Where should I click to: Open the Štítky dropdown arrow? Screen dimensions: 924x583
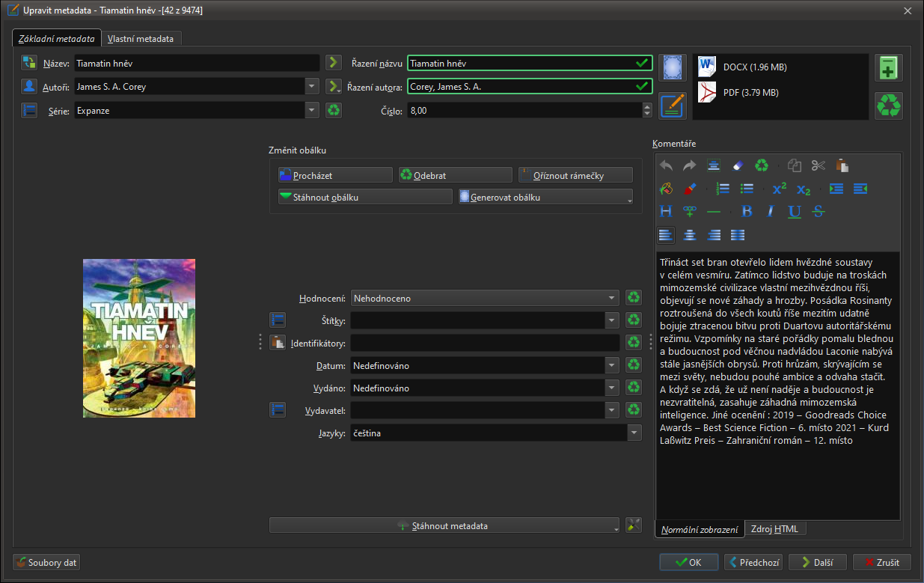[x=613, y=320]
